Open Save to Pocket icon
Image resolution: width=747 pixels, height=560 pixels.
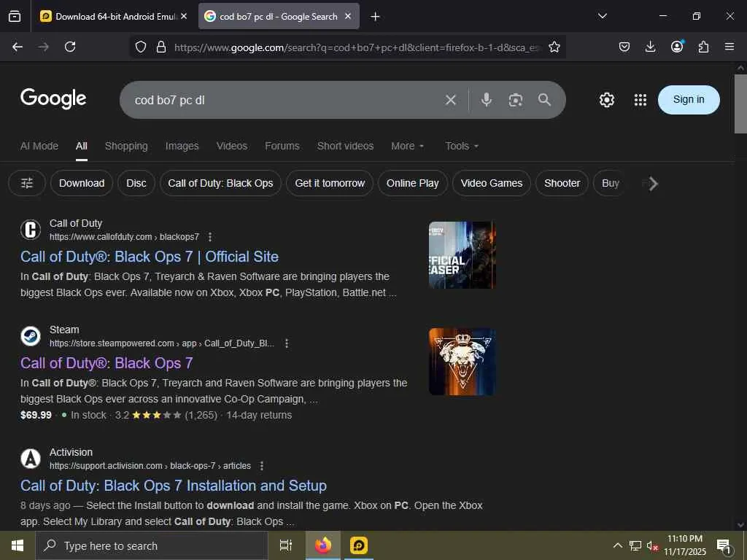(x=624, y=47)
